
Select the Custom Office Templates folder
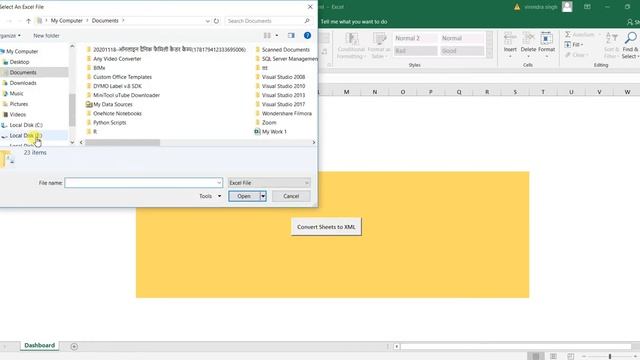pyautogui.click(x=119, y=77)
